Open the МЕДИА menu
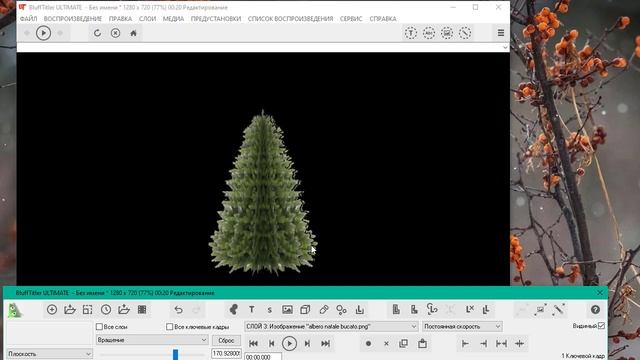 (173, 19)
